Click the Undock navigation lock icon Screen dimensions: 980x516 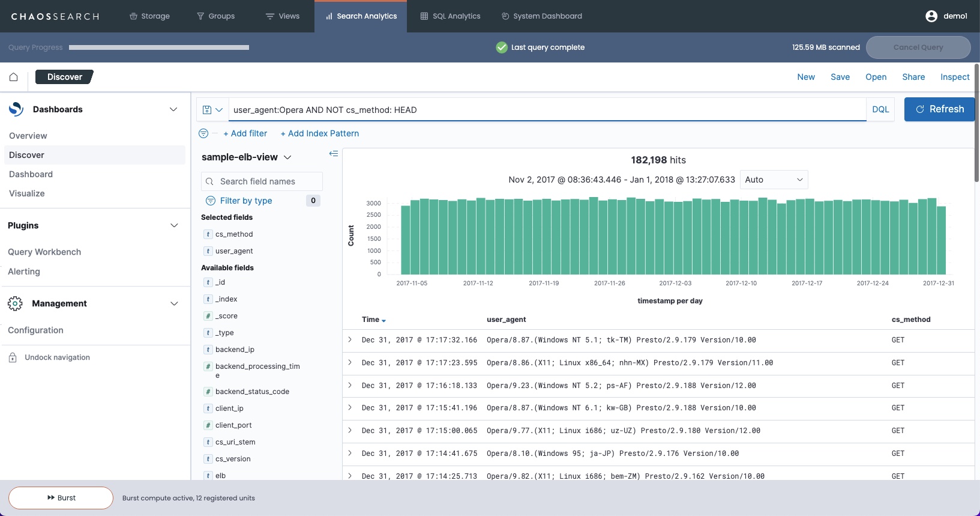click(13, 357)
